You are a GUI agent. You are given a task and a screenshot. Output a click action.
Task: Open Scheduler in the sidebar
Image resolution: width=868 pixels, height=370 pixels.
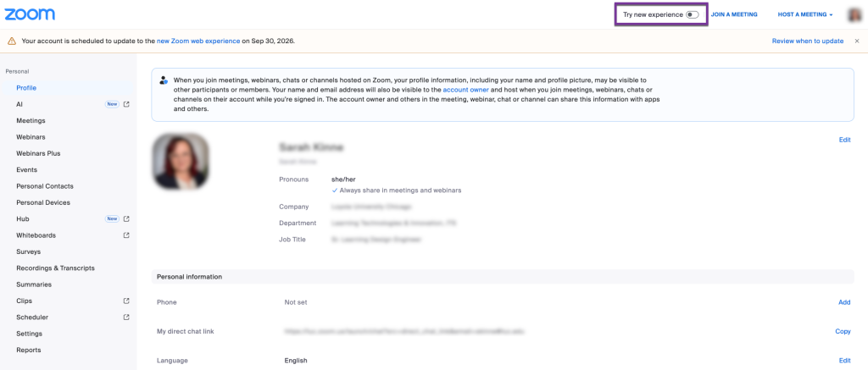click(x=32, y=318)
